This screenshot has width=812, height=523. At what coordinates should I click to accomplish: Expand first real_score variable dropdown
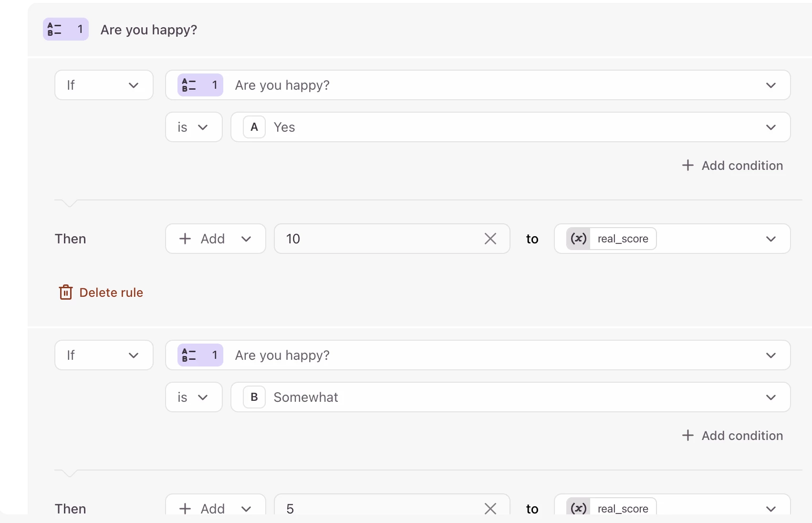[x=770, y=239]
